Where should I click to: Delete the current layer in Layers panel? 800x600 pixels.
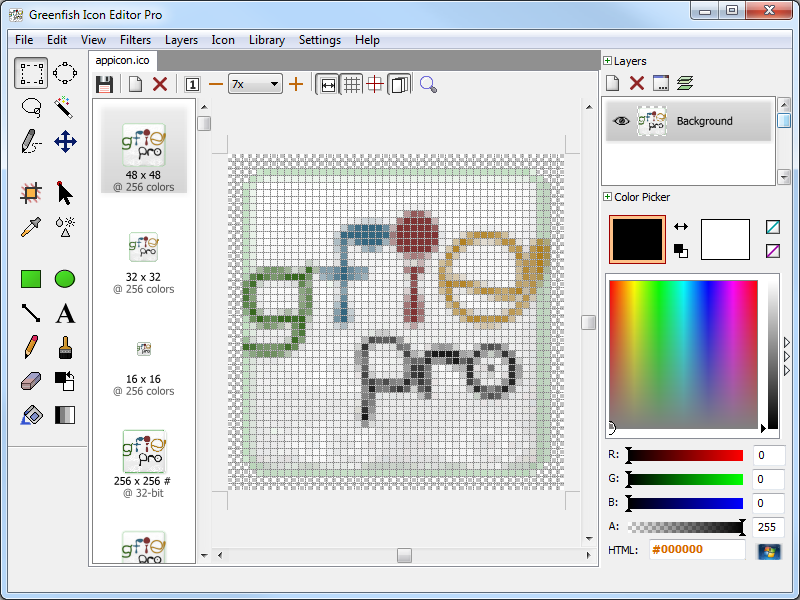637,83
